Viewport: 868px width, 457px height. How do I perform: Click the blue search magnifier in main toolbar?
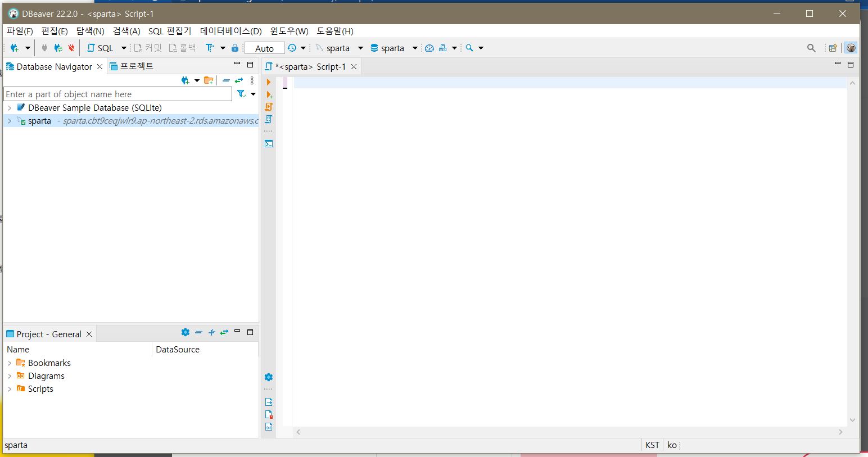click(x=469, y=48)
